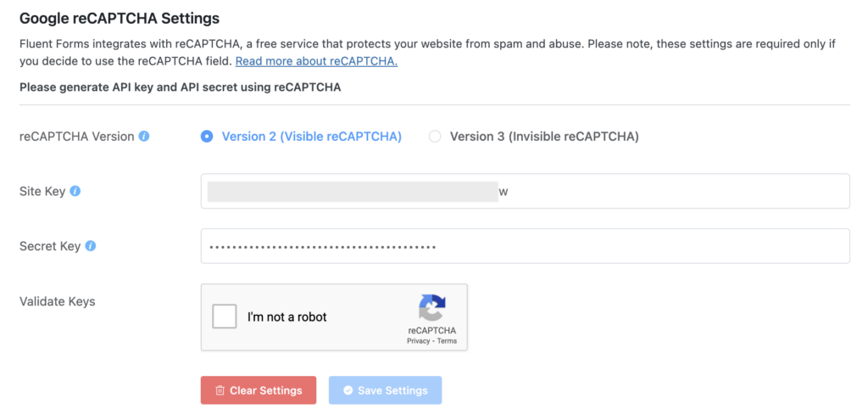
Task: Click the Google reCAPTCHA Settings heading
Action: point(120,19)
